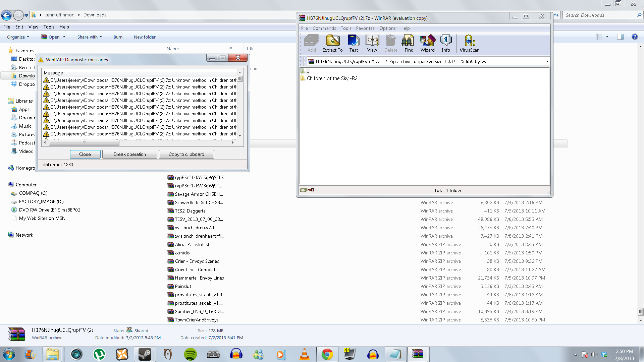This screenshot has height=362, width=644.
Task: Click the Burn button in Explorer toolbar
Action: click(x=118, y=37)
